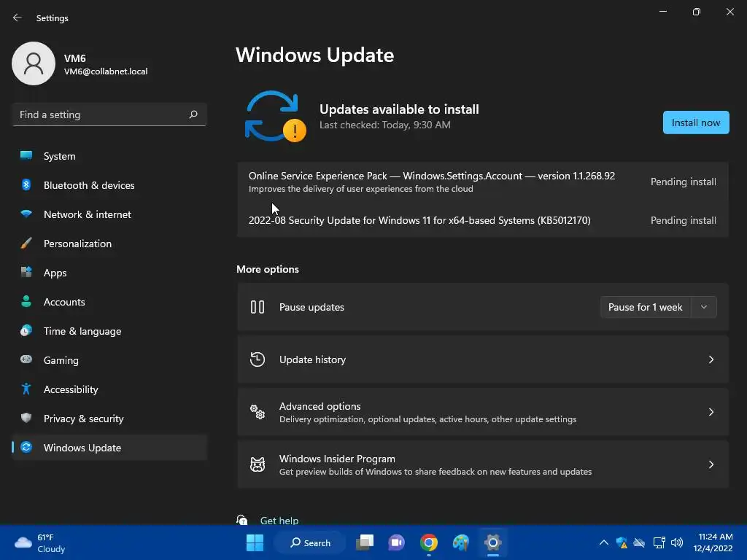Open the Chat camera icon in taskbar

pos(396,542)
